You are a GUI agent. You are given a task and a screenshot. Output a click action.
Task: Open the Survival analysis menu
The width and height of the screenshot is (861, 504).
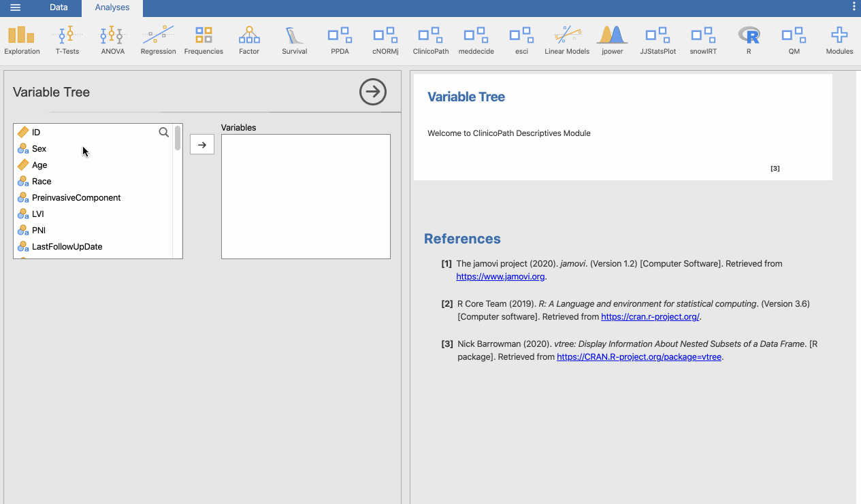click(295, 41)
